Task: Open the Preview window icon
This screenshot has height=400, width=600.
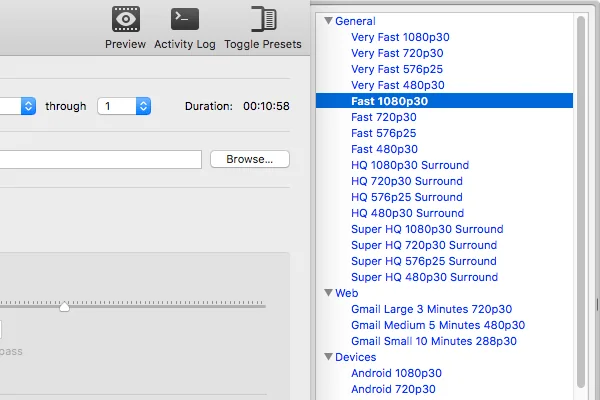Action: click(x=126, y=19)
